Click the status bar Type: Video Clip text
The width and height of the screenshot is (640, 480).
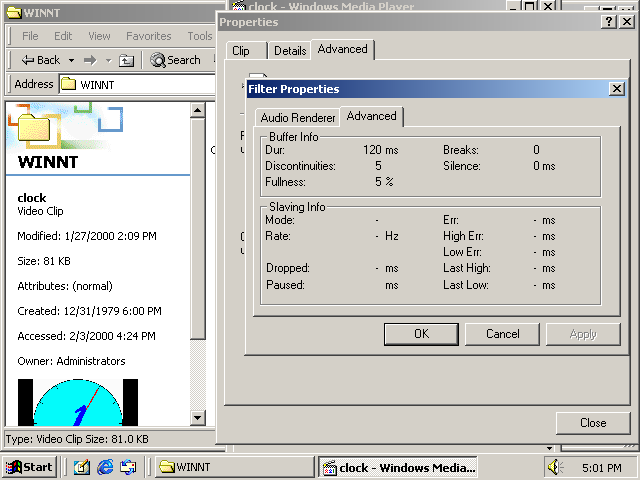pos(77,439)
